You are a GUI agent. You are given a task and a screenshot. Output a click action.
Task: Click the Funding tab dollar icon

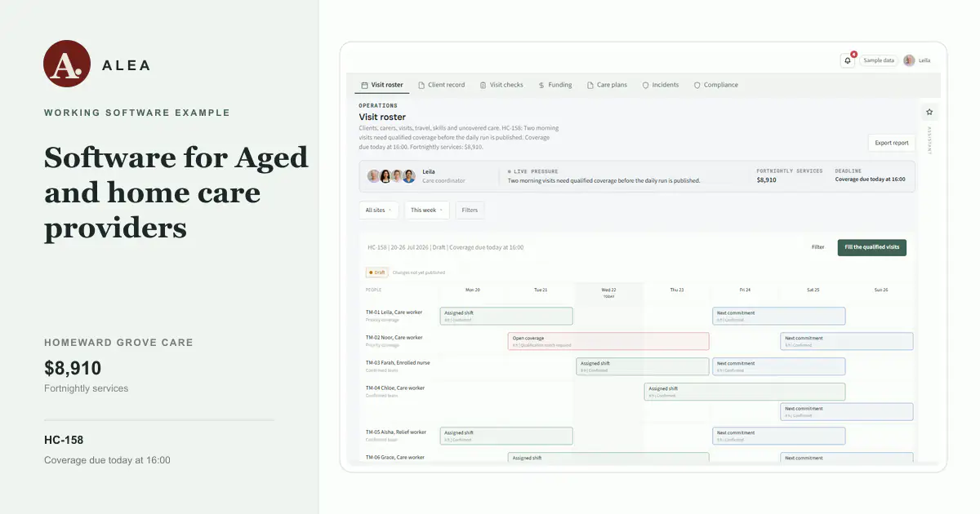542,85
